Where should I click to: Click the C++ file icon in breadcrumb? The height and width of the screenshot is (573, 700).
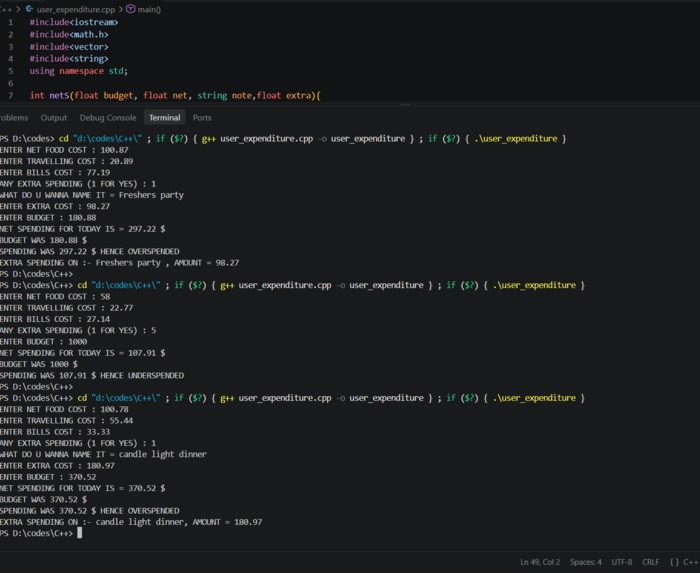pyautogui.click(x=29, y=9)
